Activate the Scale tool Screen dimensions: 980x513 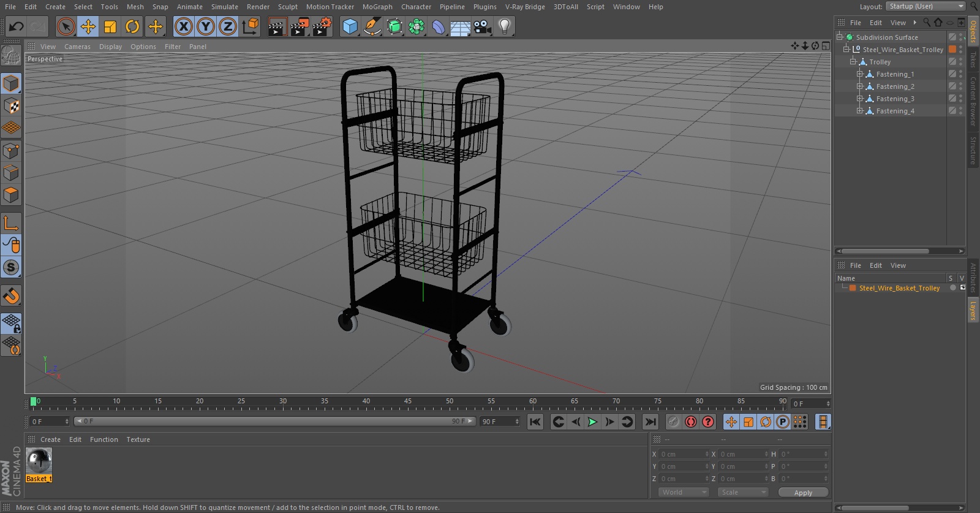coord(110,26)
